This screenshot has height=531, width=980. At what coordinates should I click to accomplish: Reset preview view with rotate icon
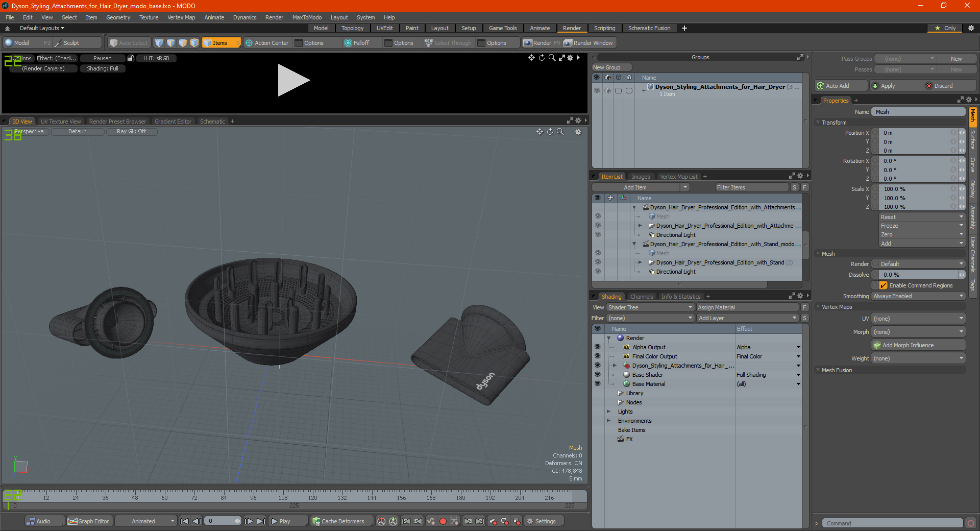pyautogui.click(x=542, y=58)
